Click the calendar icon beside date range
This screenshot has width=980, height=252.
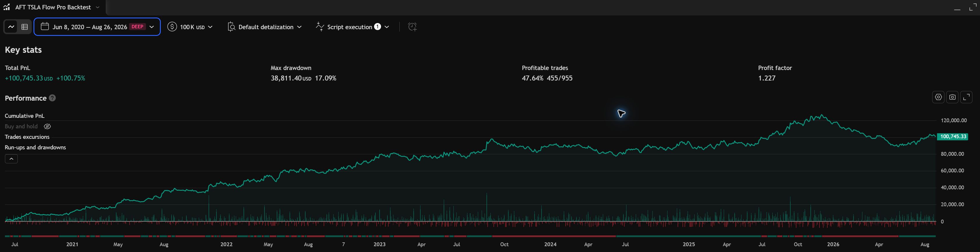[45, 26]
